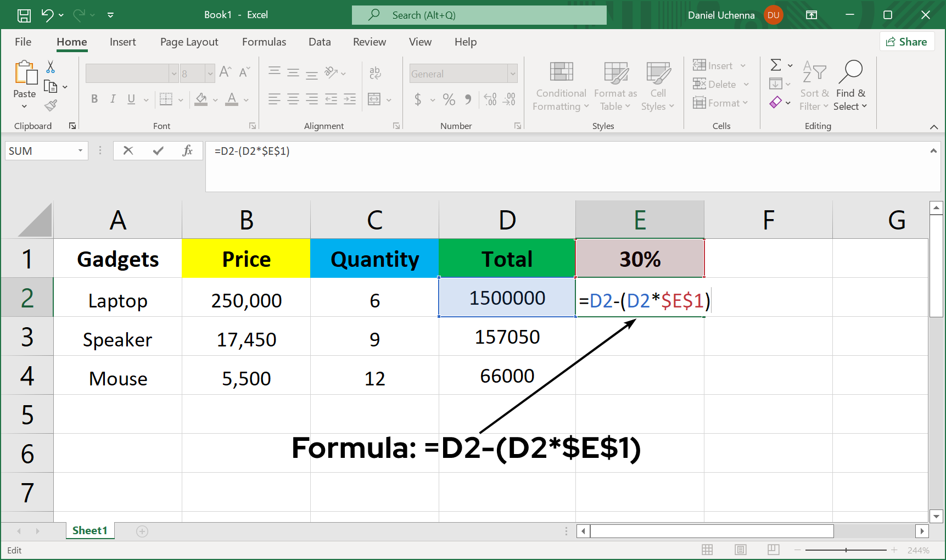The width and height of the screenshot is (946, 560).
Task: Expand the Name Box dropdown
Action: pyautogui.click(x=80, y=150)
